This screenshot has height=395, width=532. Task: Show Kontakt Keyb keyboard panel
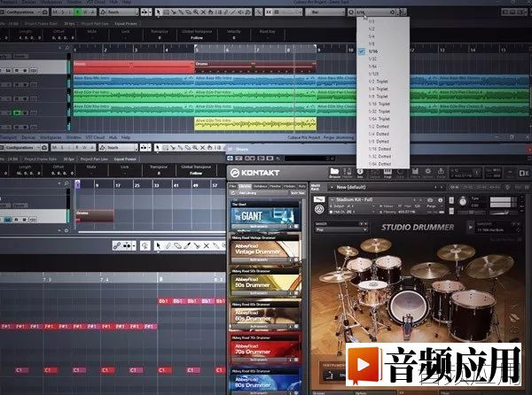pos(387,173)
